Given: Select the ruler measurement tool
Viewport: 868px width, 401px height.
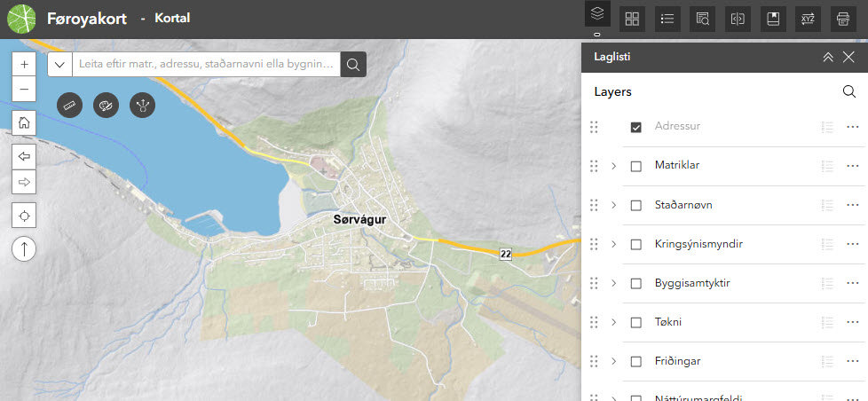Looking at the screenshot, I should coord(70,105).
